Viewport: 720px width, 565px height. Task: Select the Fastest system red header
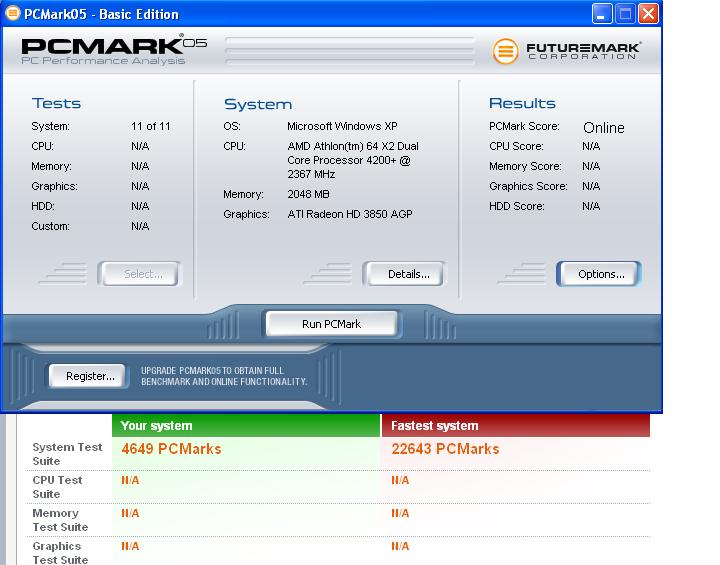[516, 425]
